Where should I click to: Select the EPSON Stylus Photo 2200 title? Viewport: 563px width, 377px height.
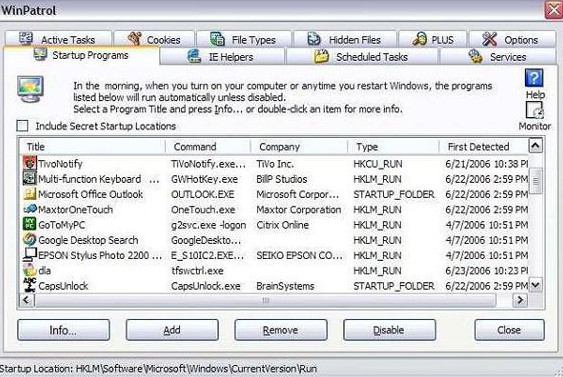coord(100,255)
